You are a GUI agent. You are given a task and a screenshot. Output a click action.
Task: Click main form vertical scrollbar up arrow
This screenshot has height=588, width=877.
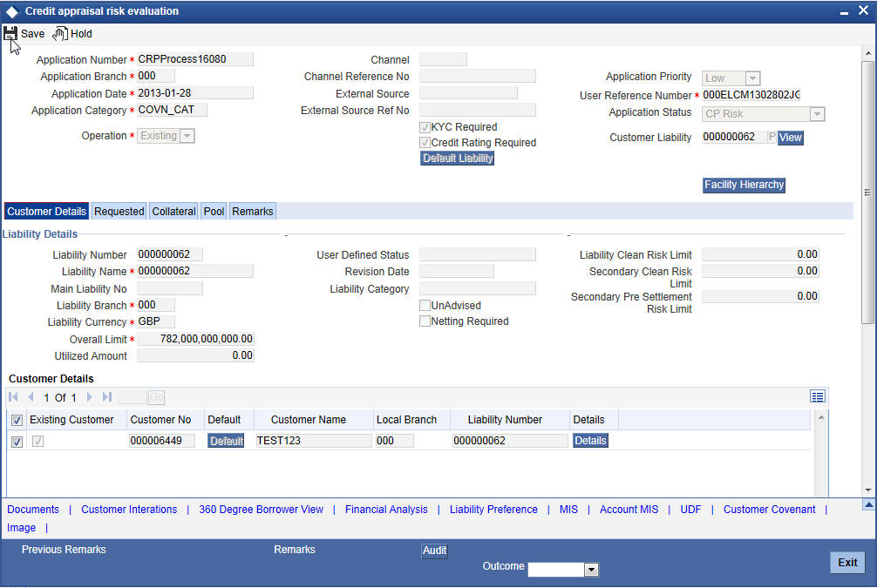pos(868,53)
